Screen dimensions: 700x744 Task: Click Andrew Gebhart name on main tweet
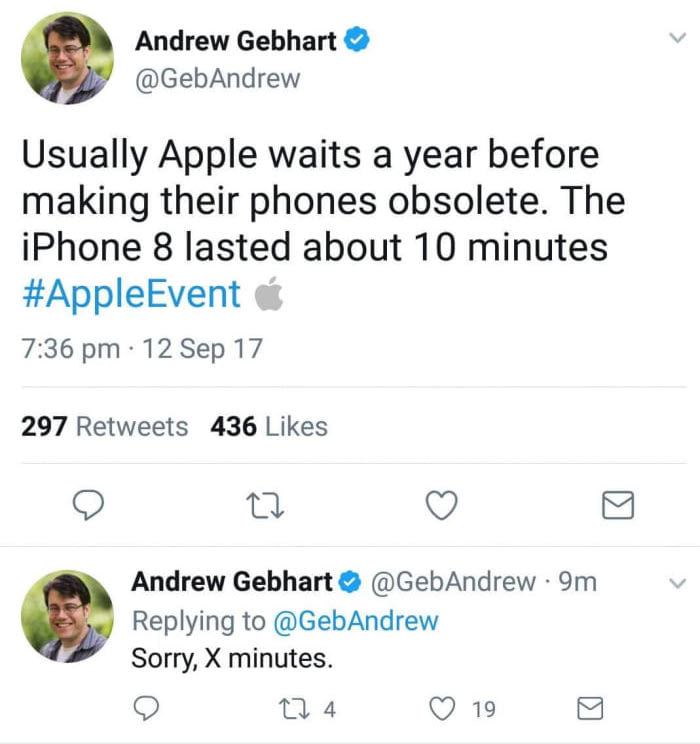[236, 41]
